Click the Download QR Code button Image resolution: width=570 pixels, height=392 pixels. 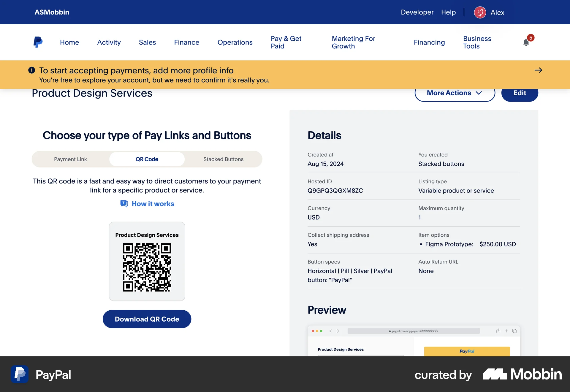[147, 319]
